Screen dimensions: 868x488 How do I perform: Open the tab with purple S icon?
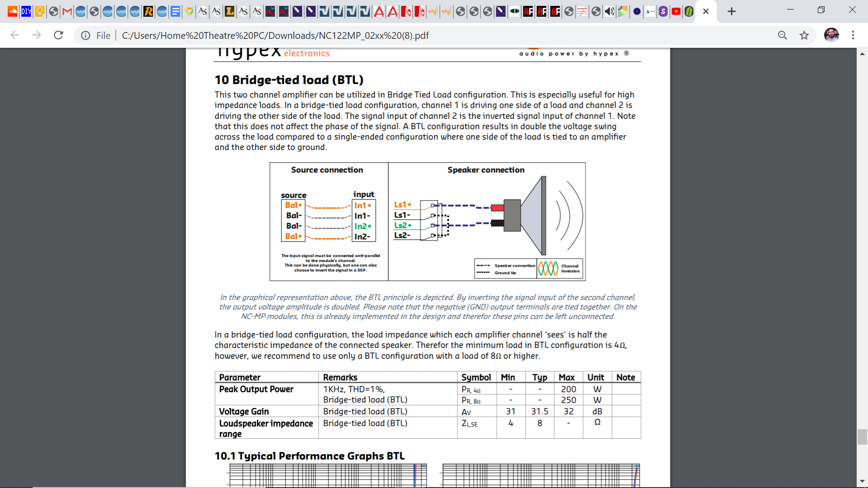[x=663, y=12]
